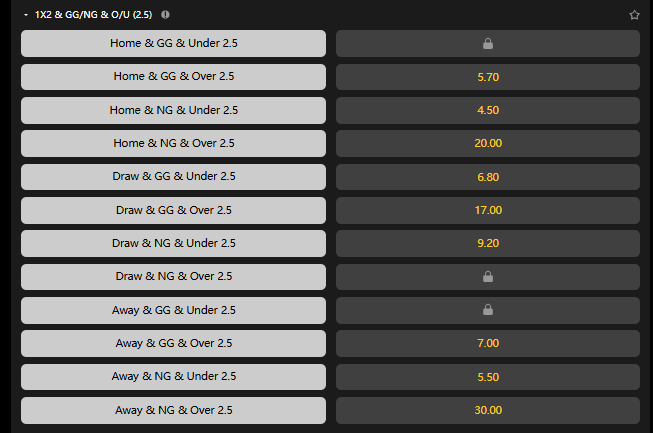Select the Home & NG & Under 2.5 label
653x433 pixels.
(x=174, y=110)
